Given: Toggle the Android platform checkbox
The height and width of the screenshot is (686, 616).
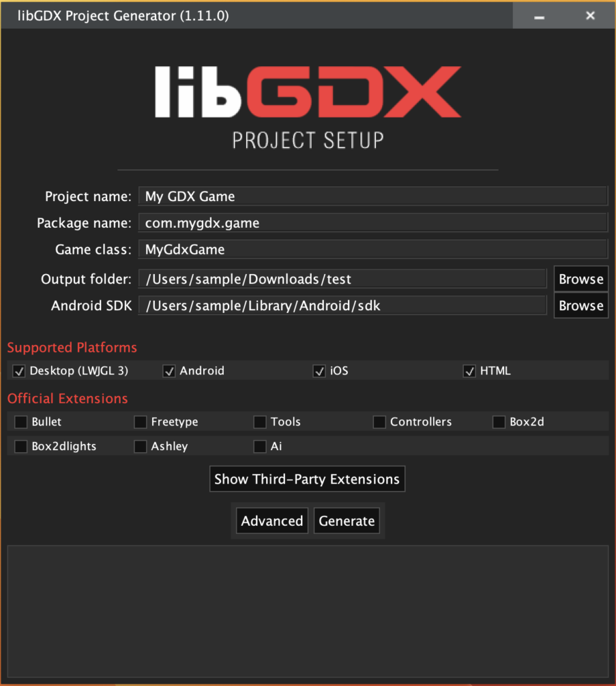Looking at the screenshot, I should point(170,371).
